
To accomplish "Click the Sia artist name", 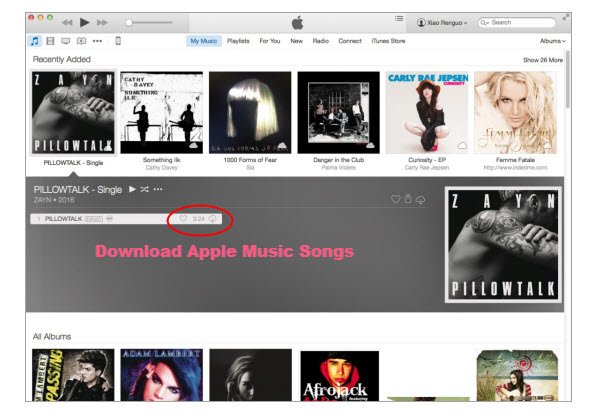I will [x=250, y=168].
